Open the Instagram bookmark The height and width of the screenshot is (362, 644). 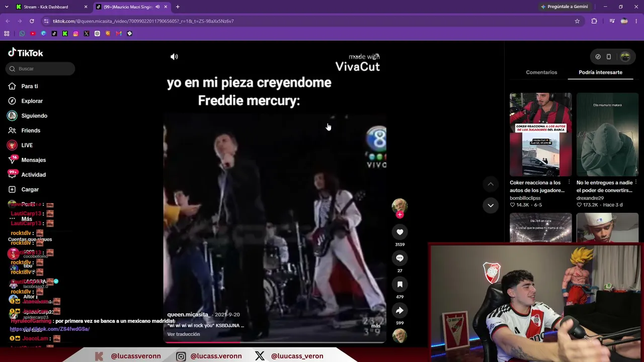[75, 34]
